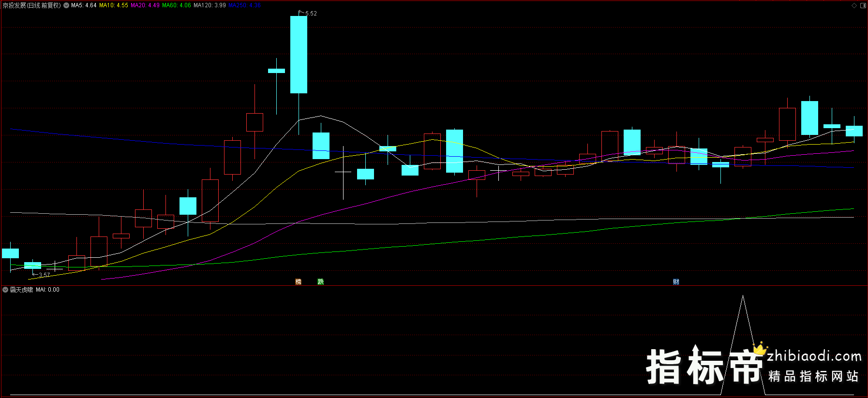Select the green MA60 value label
868x398 pixels.
click(x=177, y=6)
